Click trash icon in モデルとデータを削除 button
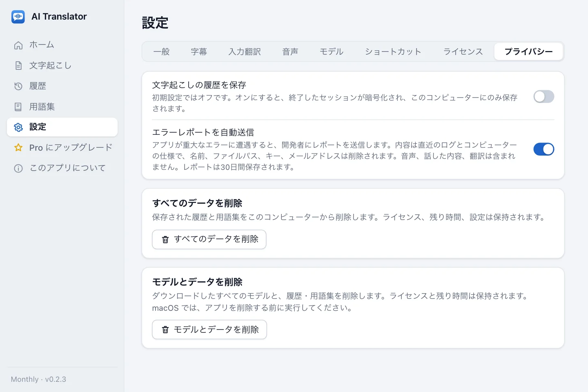This screenshot has width=588, height=392. pyautogui.click(x=165, y=330)
